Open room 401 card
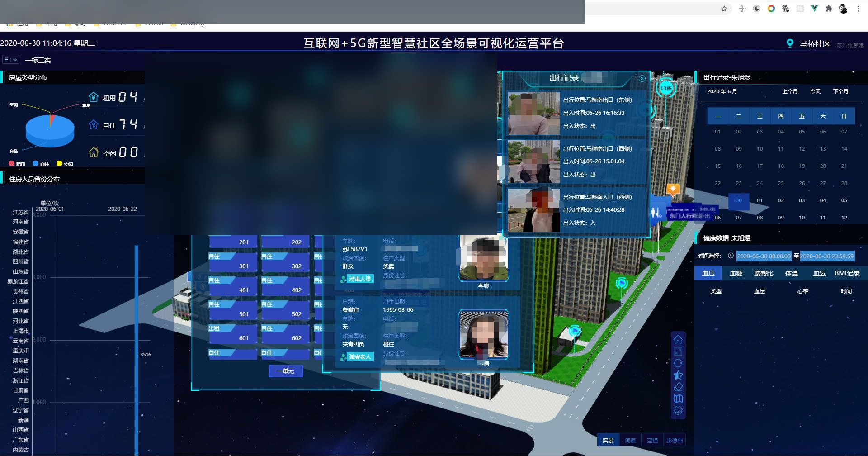Image resolution: width=868 pixels, height=456 pixels. (233, 285)
